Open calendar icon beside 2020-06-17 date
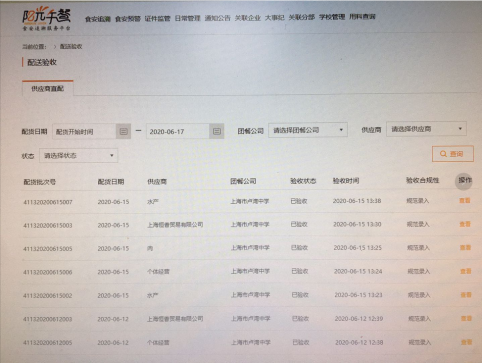Viewport: 482px width, 363px height. click(x=217, y=131)
